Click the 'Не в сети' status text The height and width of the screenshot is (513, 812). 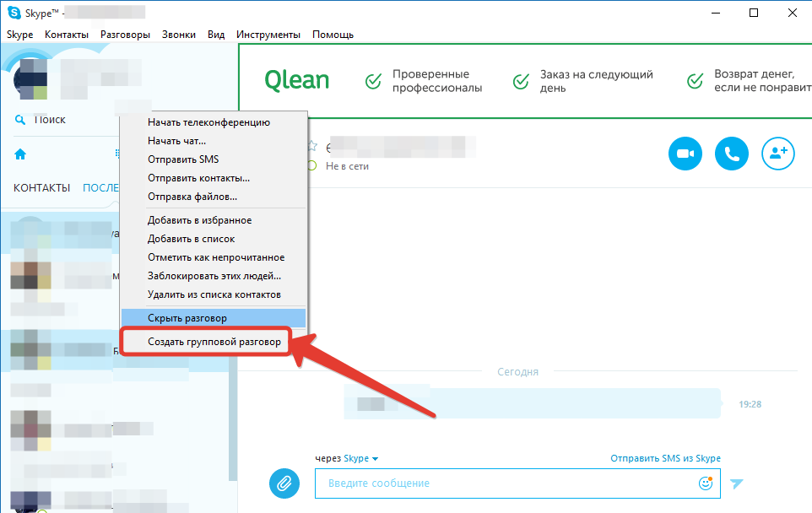point(347,166)
